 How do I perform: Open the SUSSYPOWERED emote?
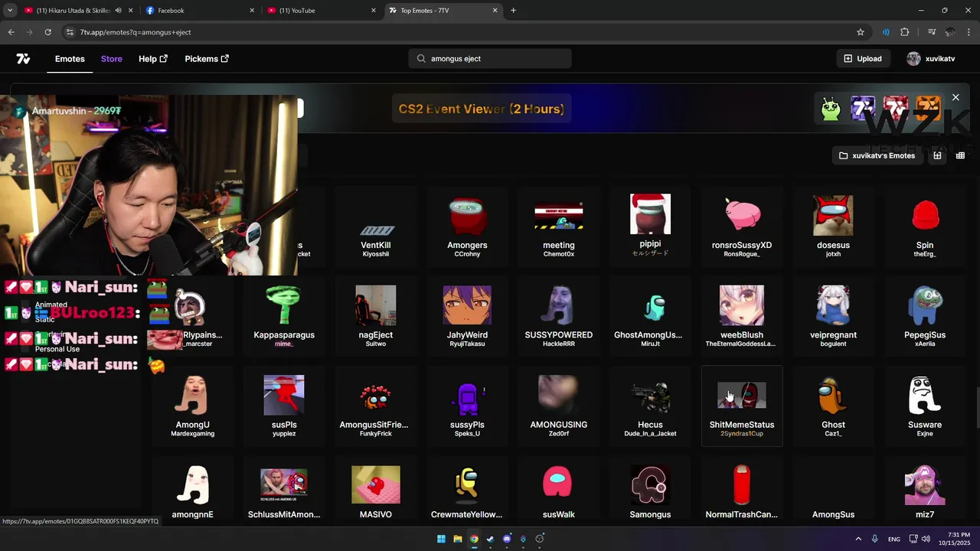[x=559, y=317]
